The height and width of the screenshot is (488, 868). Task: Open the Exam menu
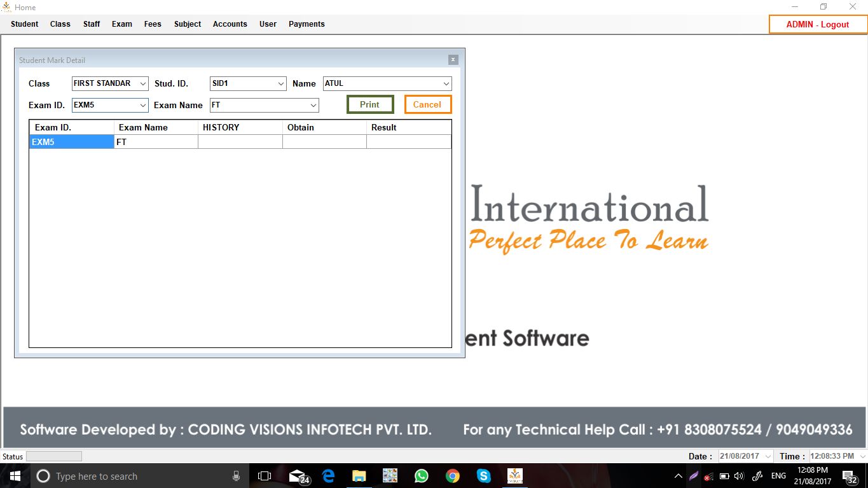[x=122, y=24]
